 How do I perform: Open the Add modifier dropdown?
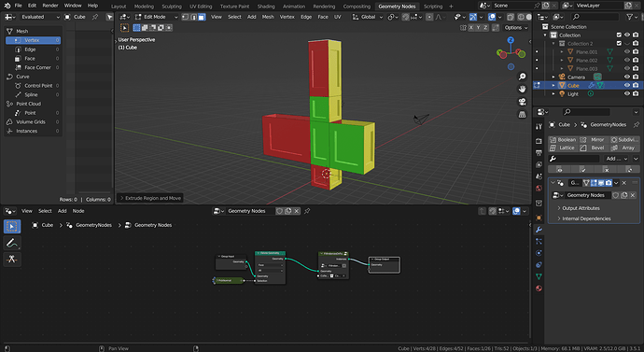click(x=617, y=159)
